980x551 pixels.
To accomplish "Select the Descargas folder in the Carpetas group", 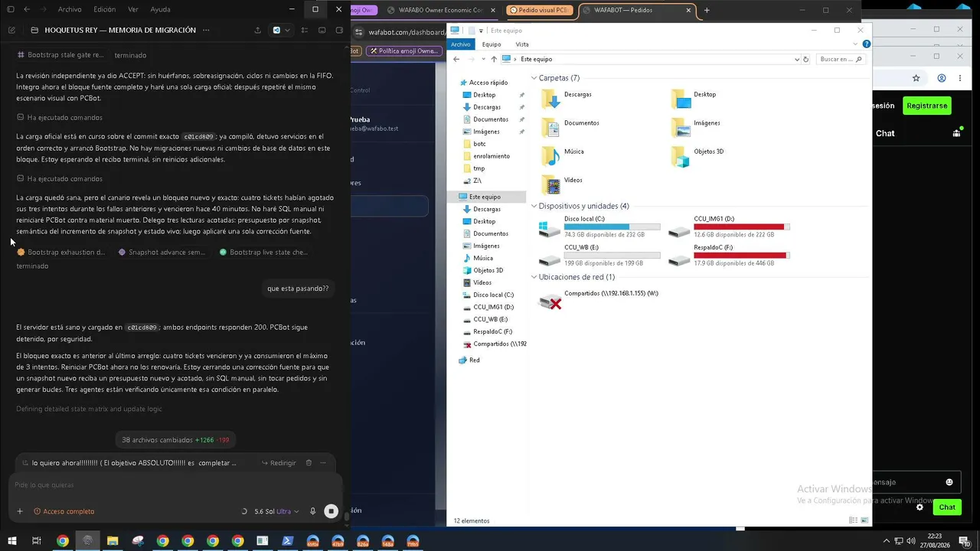I will (x=567, y=99).
